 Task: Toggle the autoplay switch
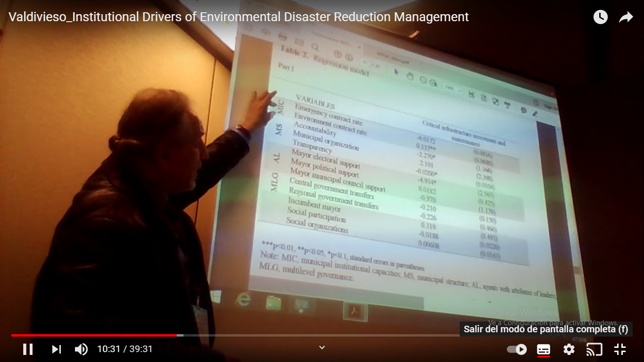[x=517, y=349]
